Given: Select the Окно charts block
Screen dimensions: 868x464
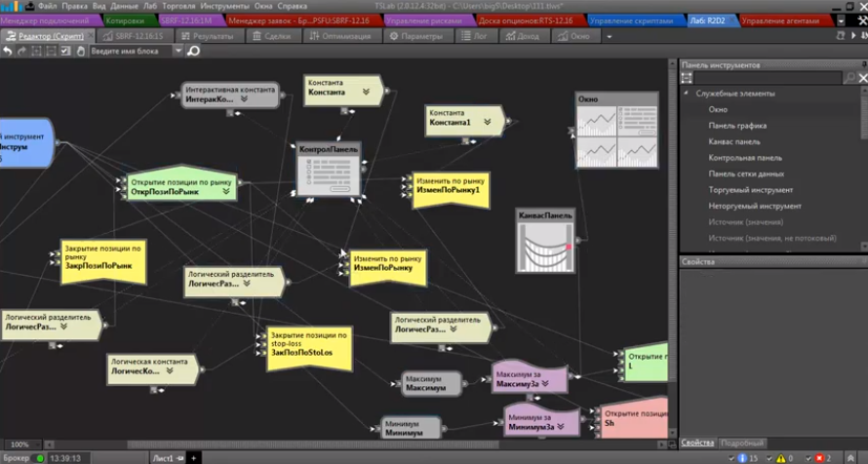Looking at the screenshot, I should pos(616,130).
